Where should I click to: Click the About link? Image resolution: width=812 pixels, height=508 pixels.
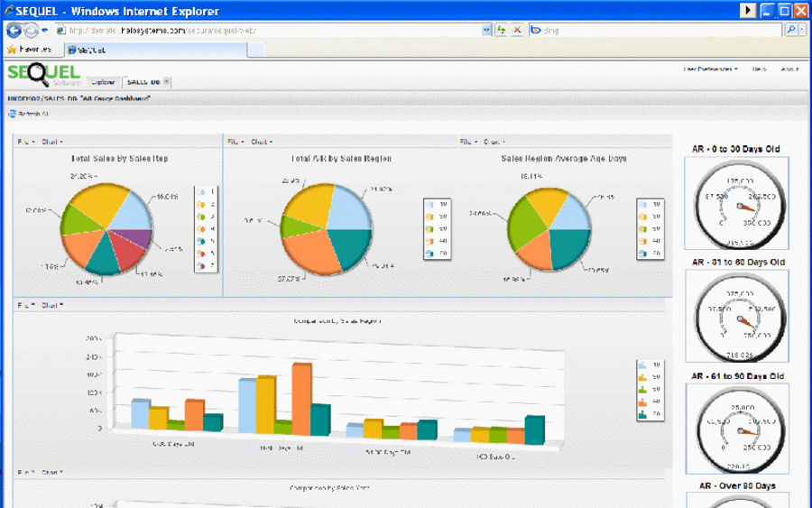[789, 69]
